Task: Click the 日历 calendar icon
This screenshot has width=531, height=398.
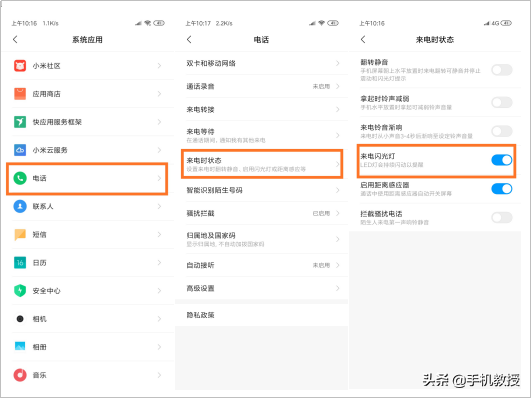Action: point(20,263)
